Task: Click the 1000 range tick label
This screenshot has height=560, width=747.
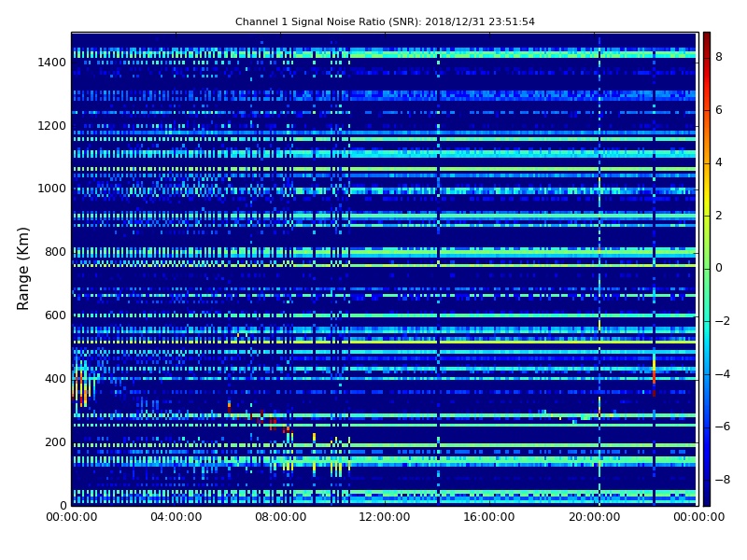Action: click(x=52, y=189)
